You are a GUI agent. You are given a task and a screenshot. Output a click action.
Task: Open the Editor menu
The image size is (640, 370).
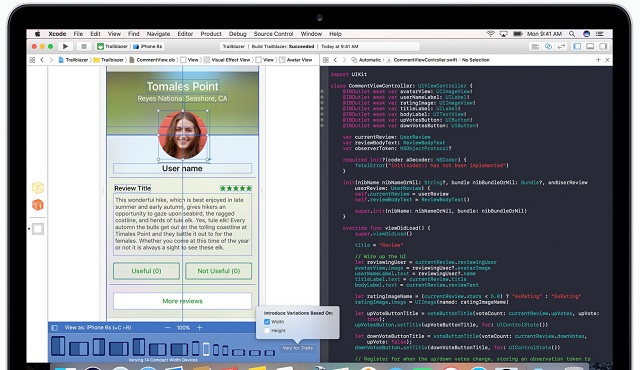point(185,34)
